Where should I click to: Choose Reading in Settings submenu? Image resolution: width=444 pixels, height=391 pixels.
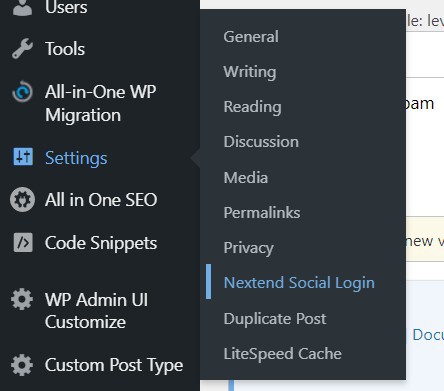point(252,107)
